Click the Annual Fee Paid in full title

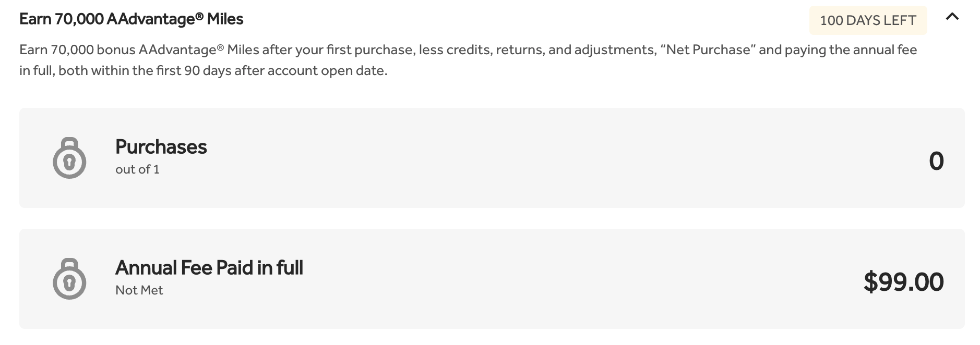209,268
